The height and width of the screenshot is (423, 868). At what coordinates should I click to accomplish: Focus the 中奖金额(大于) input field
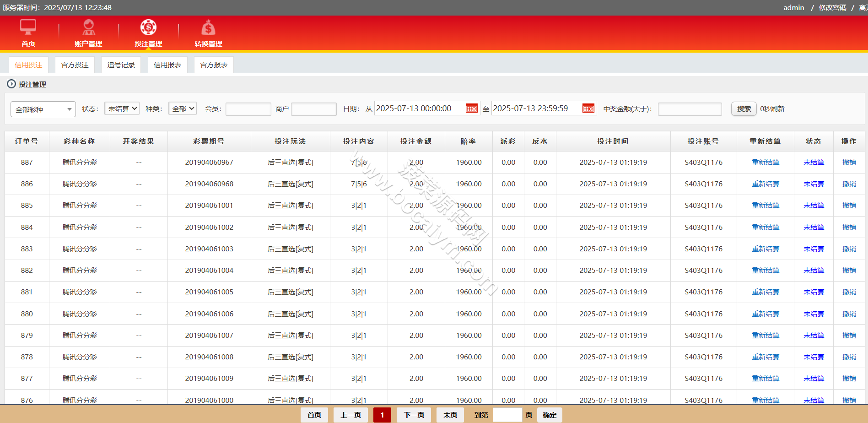point(690,109)
